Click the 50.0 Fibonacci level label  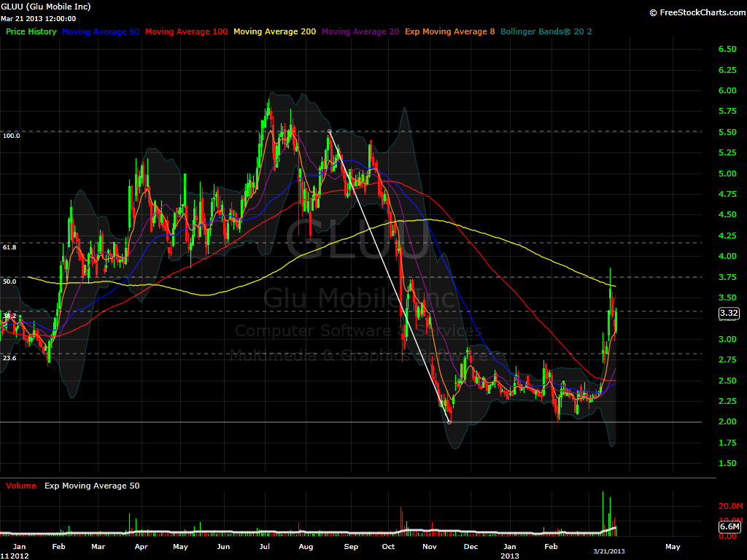[9, 281]
